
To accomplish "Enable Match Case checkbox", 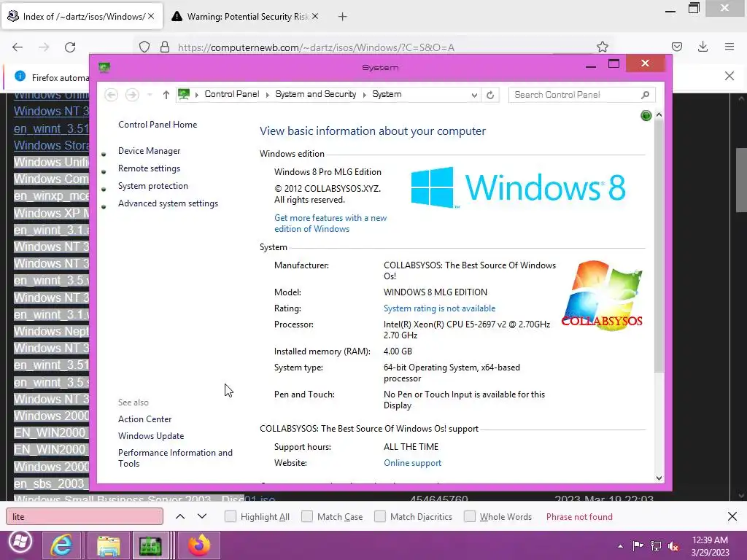I will tap(307, 516).
